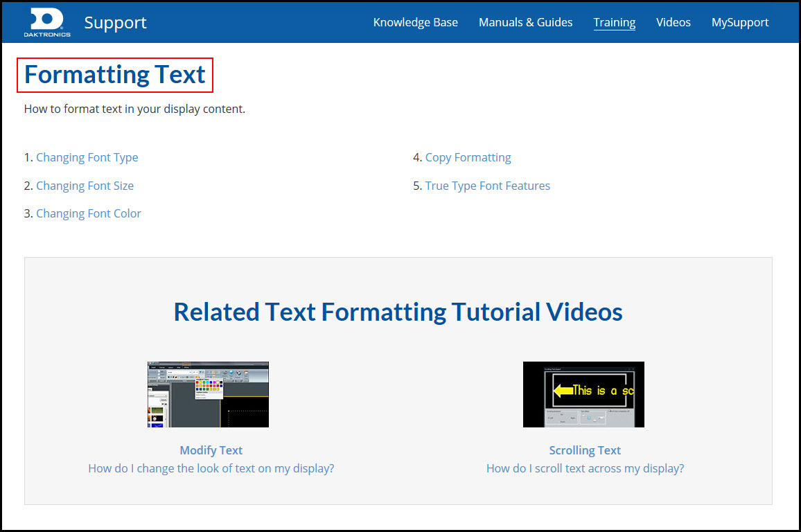
Task: Go to MySupport
Action: click(739, 22)
